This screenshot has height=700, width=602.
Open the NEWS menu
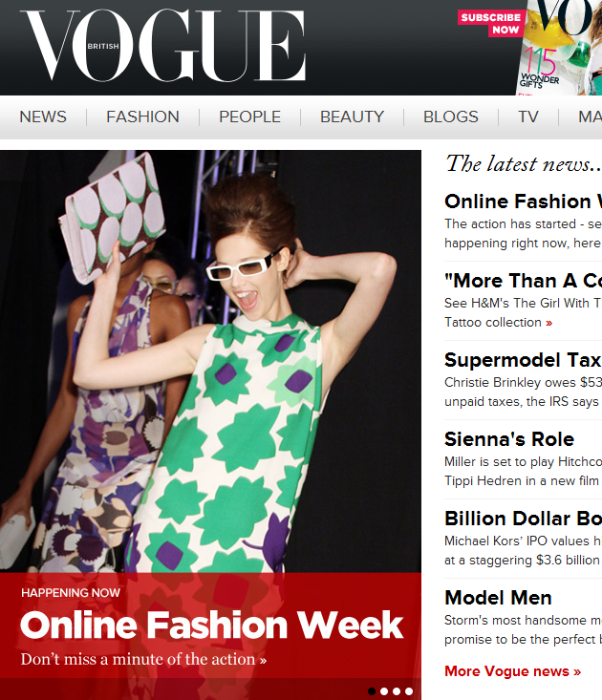click(43, 117)
